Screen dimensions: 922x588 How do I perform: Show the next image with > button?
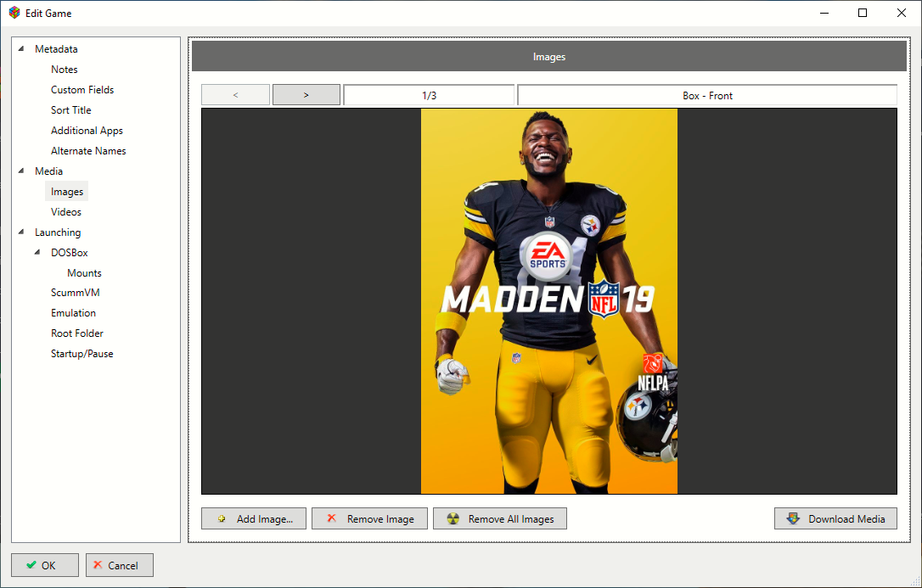(306, 94)
